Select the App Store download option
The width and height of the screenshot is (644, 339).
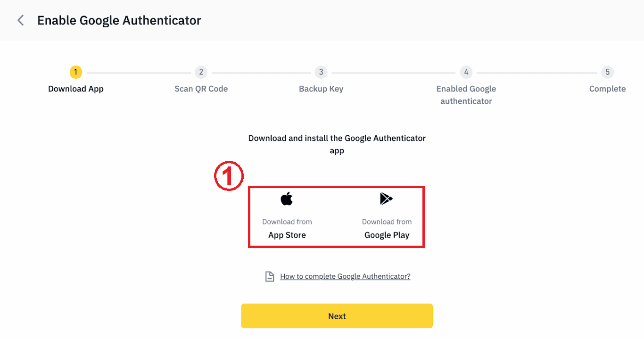[287, 216]
